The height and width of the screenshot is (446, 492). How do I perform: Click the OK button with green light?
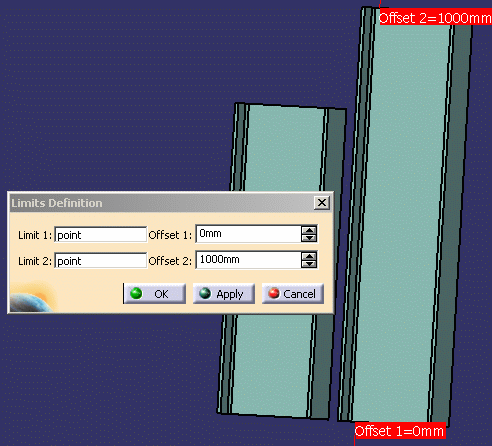(x=155, y=294)
